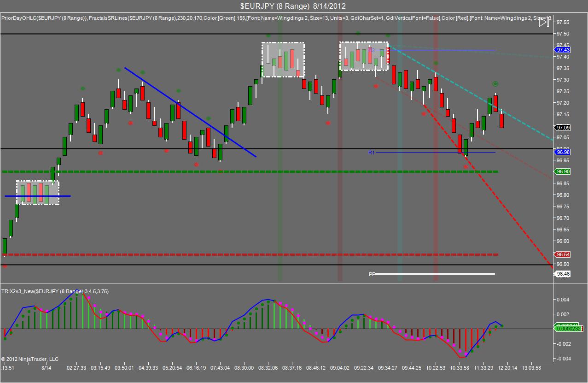
Task: Click the 09:34:27 time axis label
Action: point(388,368)
